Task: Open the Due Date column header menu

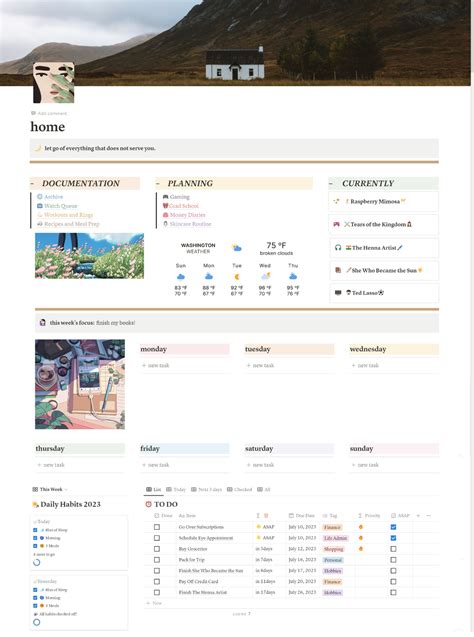Action: click(x=302, y=516)
